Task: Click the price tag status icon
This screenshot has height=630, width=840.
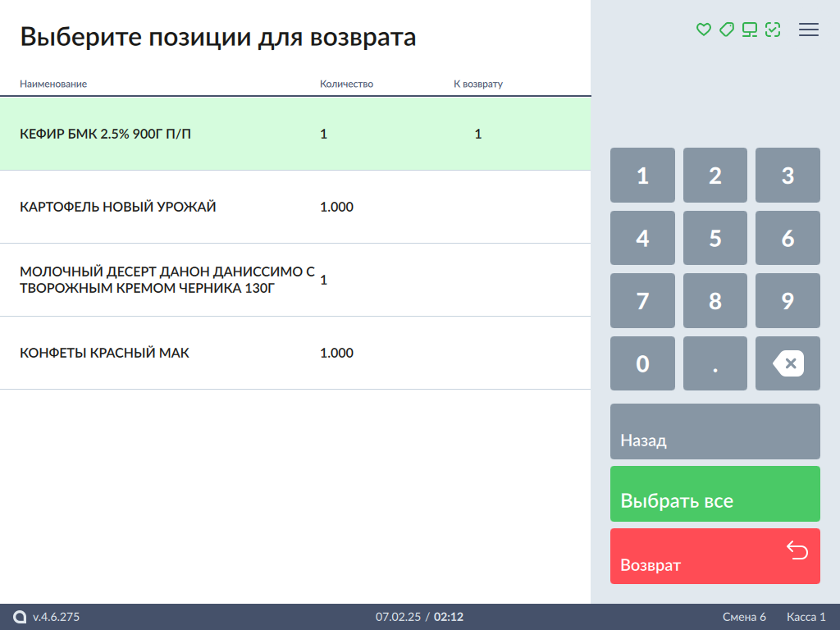Action: (726, 30)
